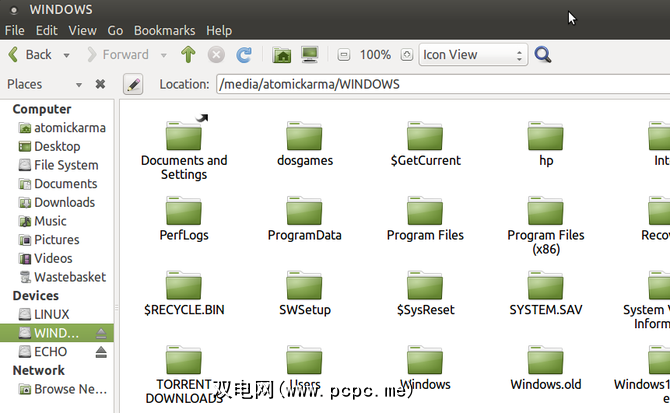The width and height of the screenshot is (670, 413).
Task: Zoom in with the plus icon
Action: tap(407, 55)
